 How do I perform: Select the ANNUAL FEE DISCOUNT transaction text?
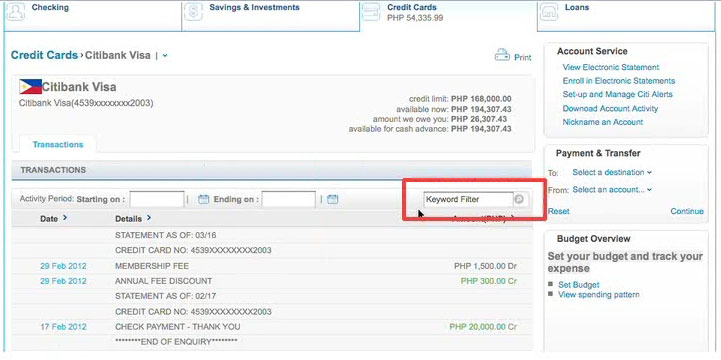pos(164,281)
